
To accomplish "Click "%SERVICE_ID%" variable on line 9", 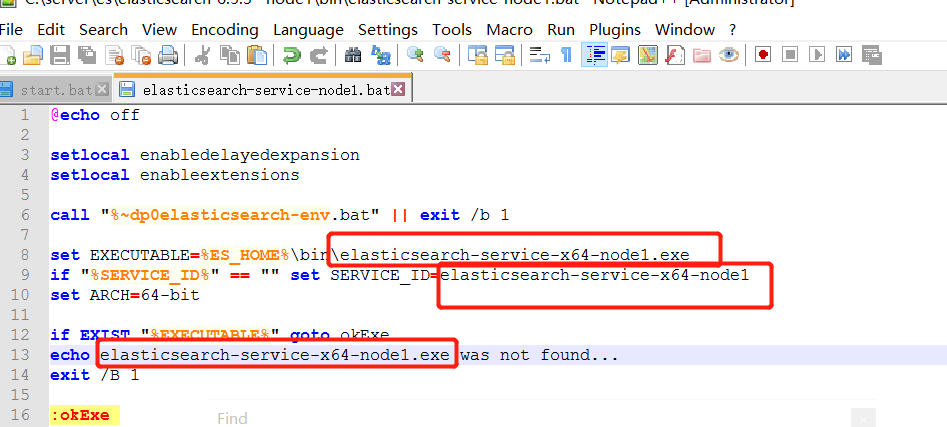I will 150,275.
